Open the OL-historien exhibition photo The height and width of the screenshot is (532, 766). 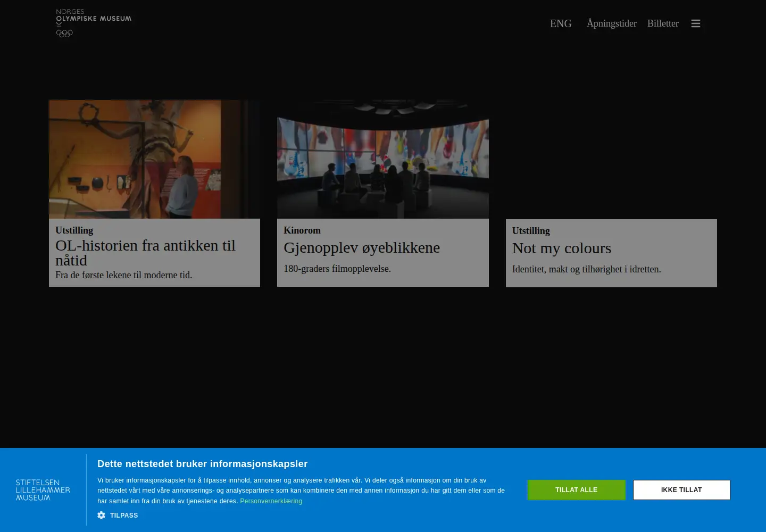click(154, 159)
